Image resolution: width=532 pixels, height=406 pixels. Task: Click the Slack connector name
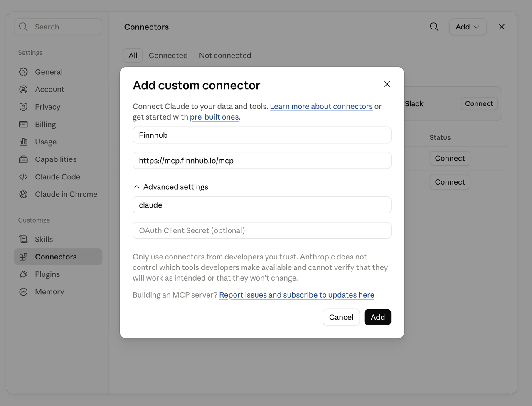(414, 104)
